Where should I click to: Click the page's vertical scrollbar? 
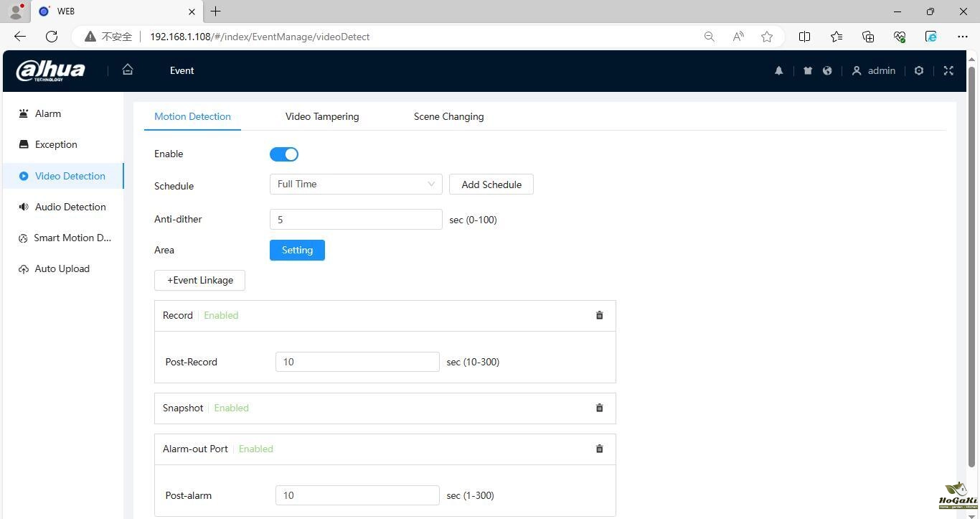972,266
